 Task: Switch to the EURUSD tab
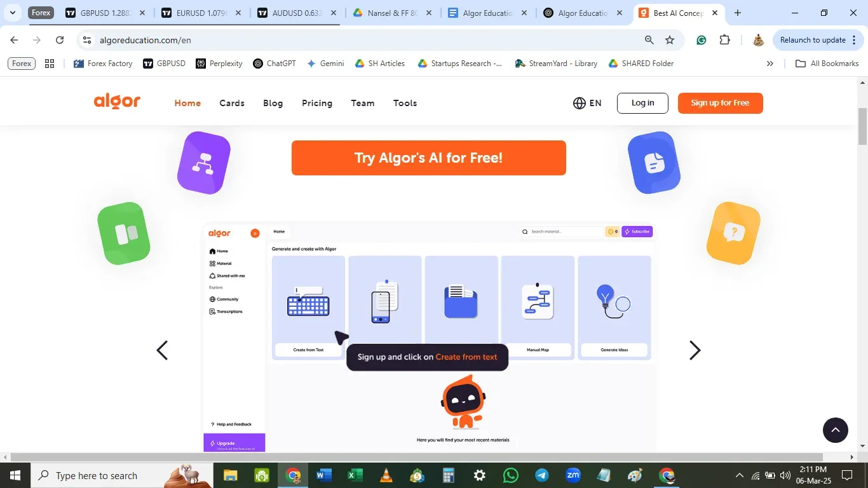[x=200, y=13]
